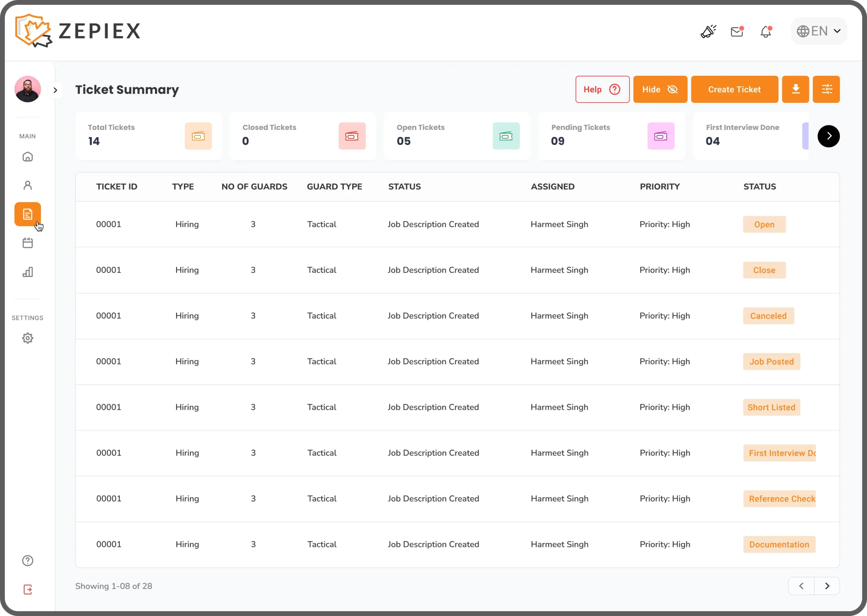Click the logout icon in sidebar
This screenshot has height=616, width=867.
(x=28, y=590)
